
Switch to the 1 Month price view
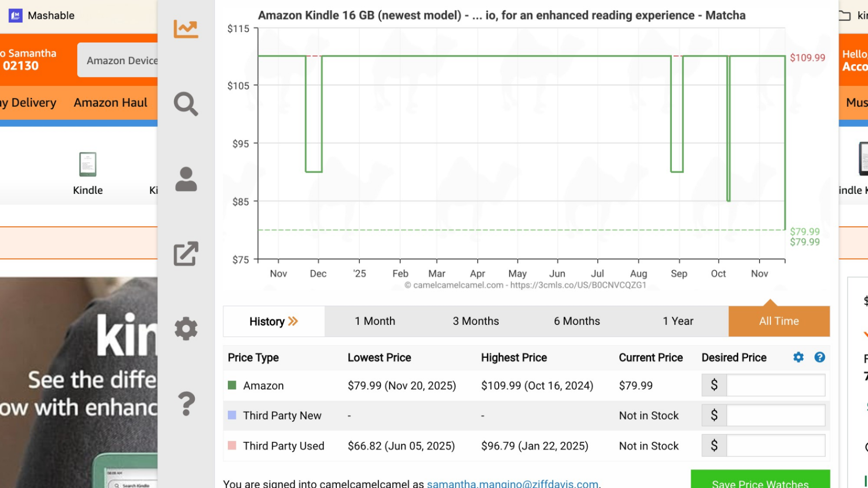[x=374, y=321]
